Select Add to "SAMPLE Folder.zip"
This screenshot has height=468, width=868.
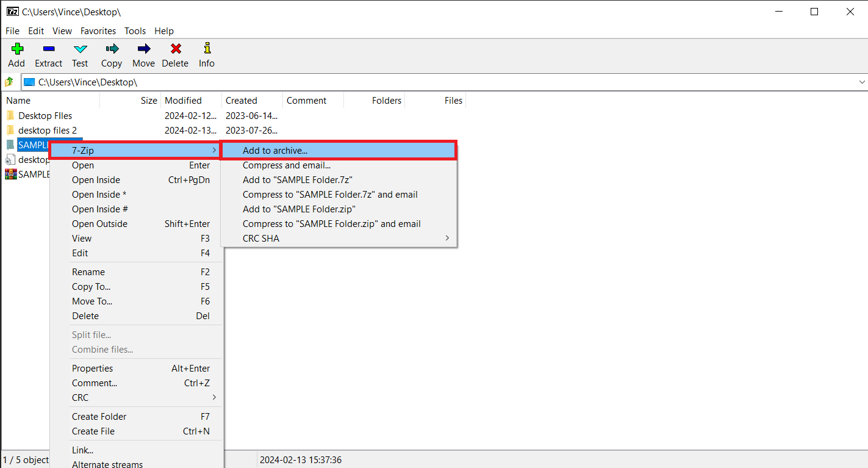pos(339,209)
